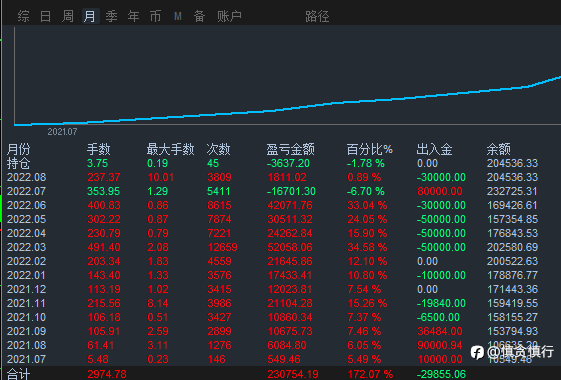
Task: Click the 2021.07 chart axis marker
Action: [x=62, y=132]
